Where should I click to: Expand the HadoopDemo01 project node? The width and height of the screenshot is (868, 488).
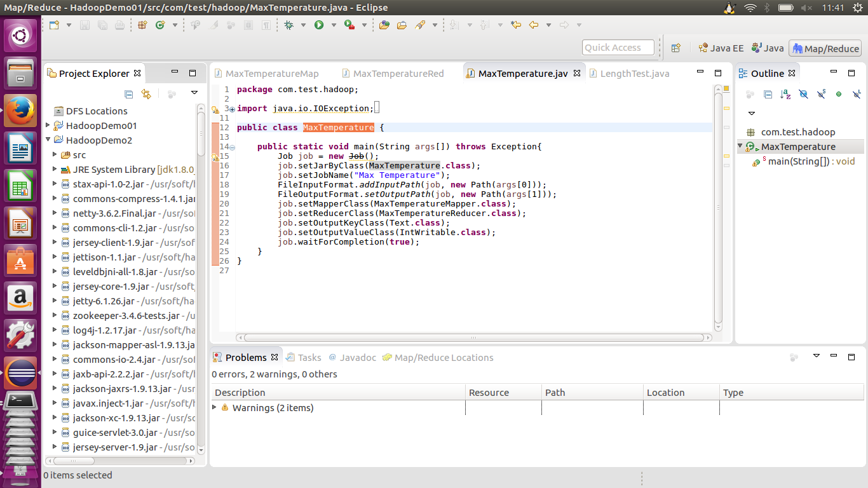point(48,126)
